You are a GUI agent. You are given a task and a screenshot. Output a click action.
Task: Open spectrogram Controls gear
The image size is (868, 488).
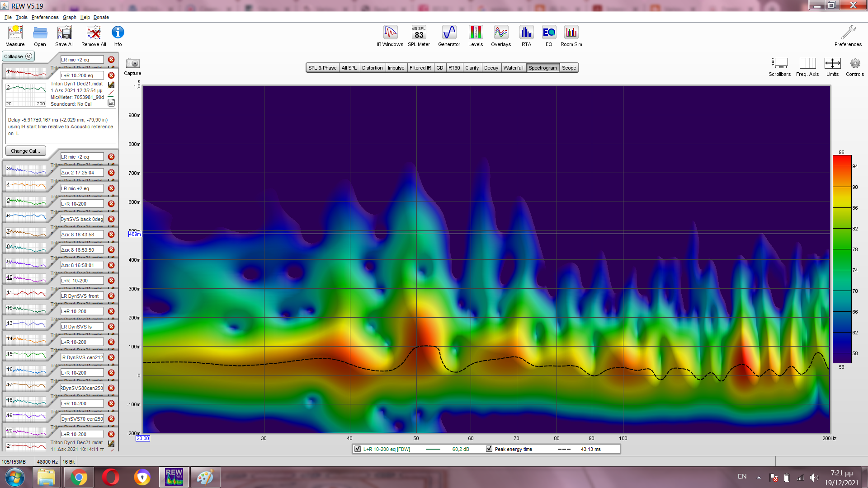tap(855, 67)
